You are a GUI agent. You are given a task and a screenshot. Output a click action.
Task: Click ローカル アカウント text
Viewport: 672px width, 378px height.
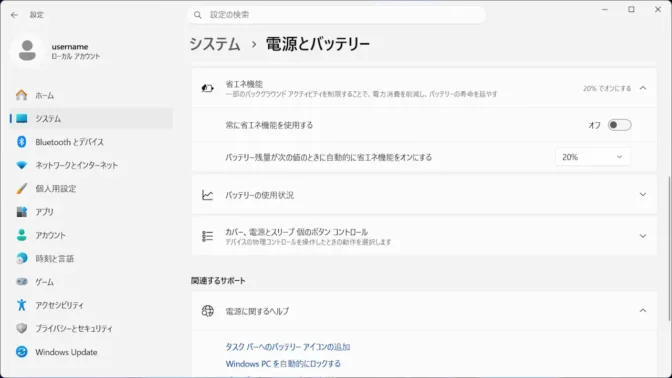point(76,57)
